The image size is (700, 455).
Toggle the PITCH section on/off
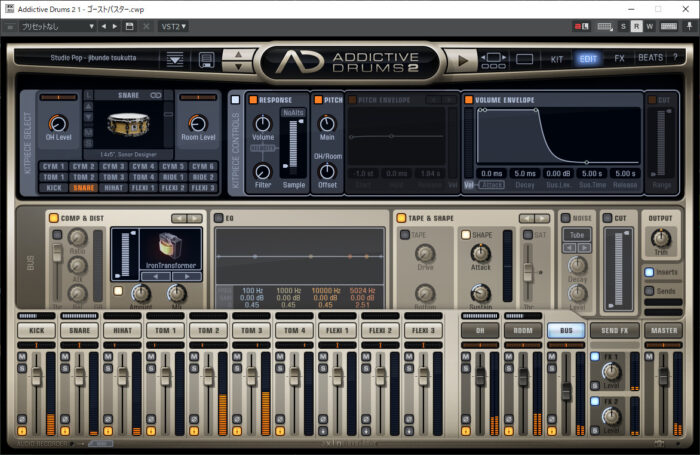tap(318, 100)
